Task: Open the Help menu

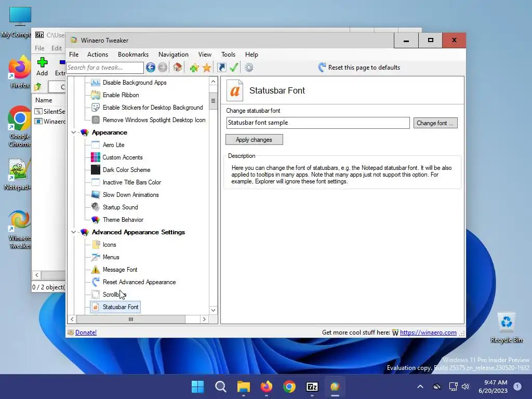Action: click(252, 54)
